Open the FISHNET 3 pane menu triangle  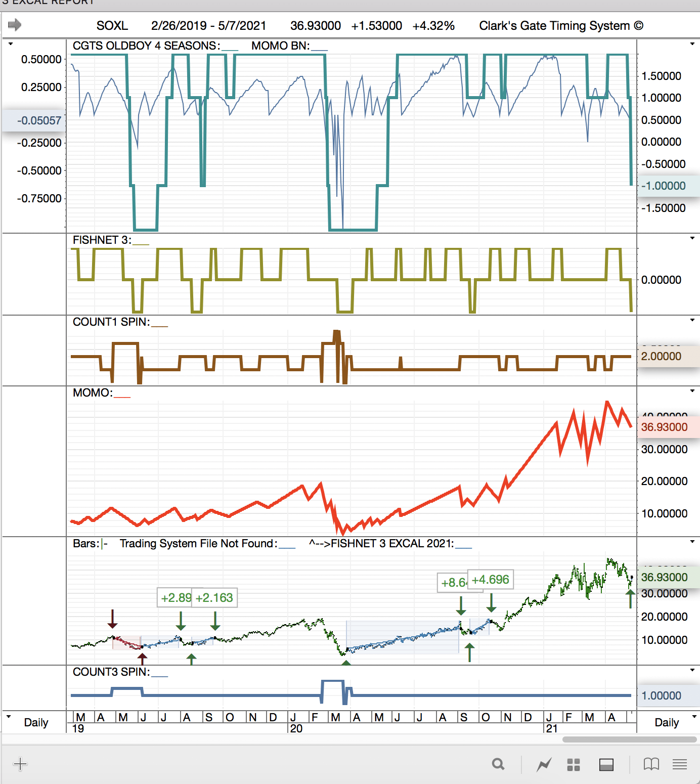(692, 238)
